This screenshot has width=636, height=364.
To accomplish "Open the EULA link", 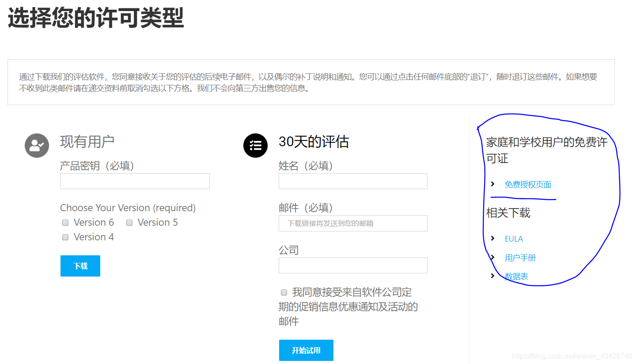I will pyautogui.click(x=514, y=239).
